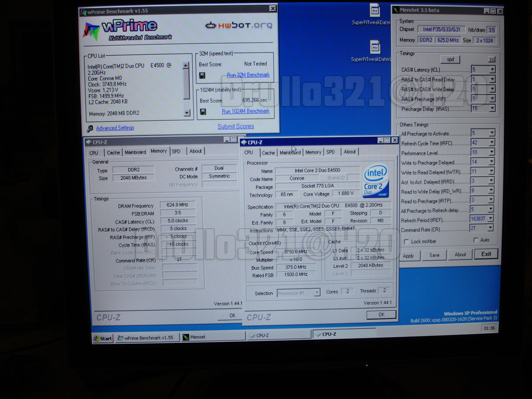Open Write to Read Delayed (tWTR) dropdown
This screenshot has height=399, width=532.
pyautogui.click(x=492, y=171)
